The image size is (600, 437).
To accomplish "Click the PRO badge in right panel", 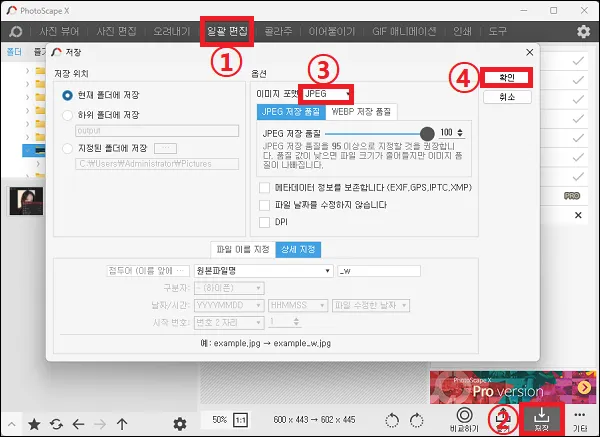I will tap(572, 196).
